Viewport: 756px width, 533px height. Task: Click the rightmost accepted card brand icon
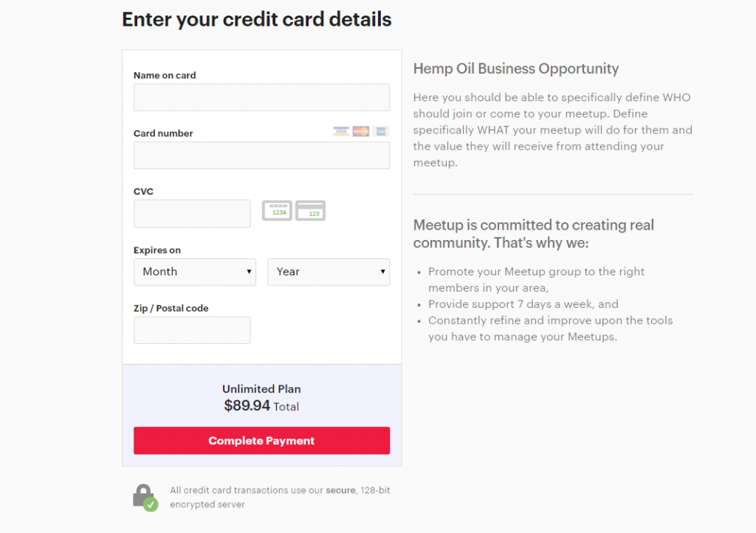click(381, 131)
